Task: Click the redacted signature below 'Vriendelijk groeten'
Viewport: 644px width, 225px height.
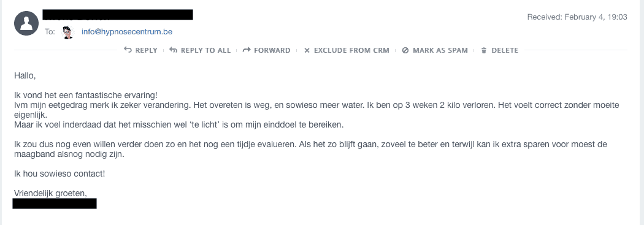Action: click(55, 204)
